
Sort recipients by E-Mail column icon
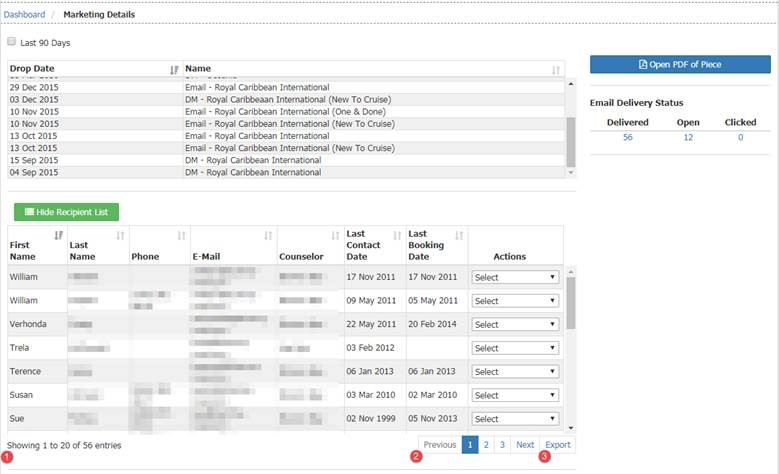click(268, 235)
